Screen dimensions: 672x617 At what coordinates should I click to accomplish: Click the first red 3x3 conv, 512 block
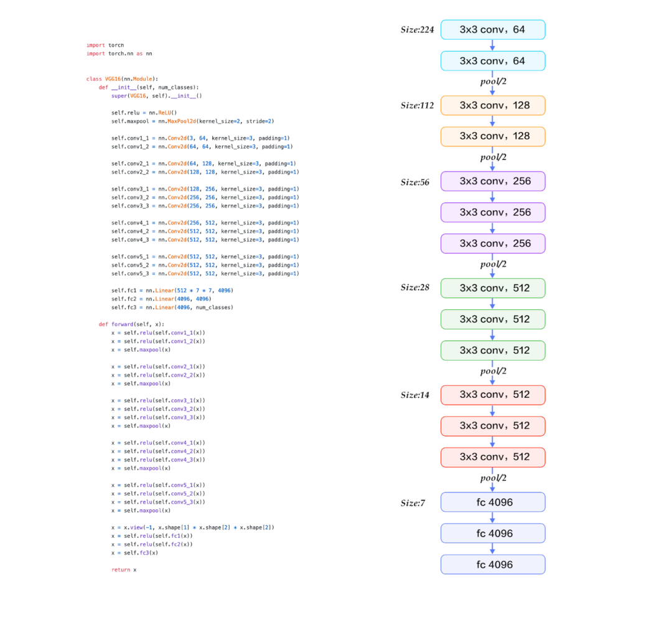pos(493,395)
